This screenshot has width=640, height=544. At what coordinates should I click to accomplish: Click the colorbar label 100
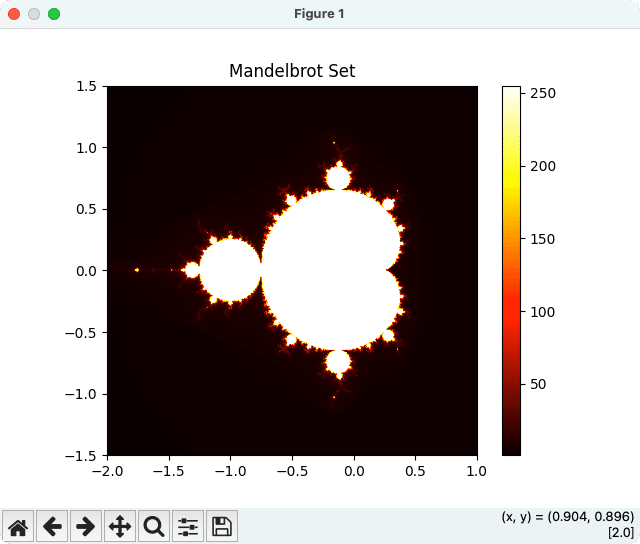pyautogui.click(x=543, y=312)
